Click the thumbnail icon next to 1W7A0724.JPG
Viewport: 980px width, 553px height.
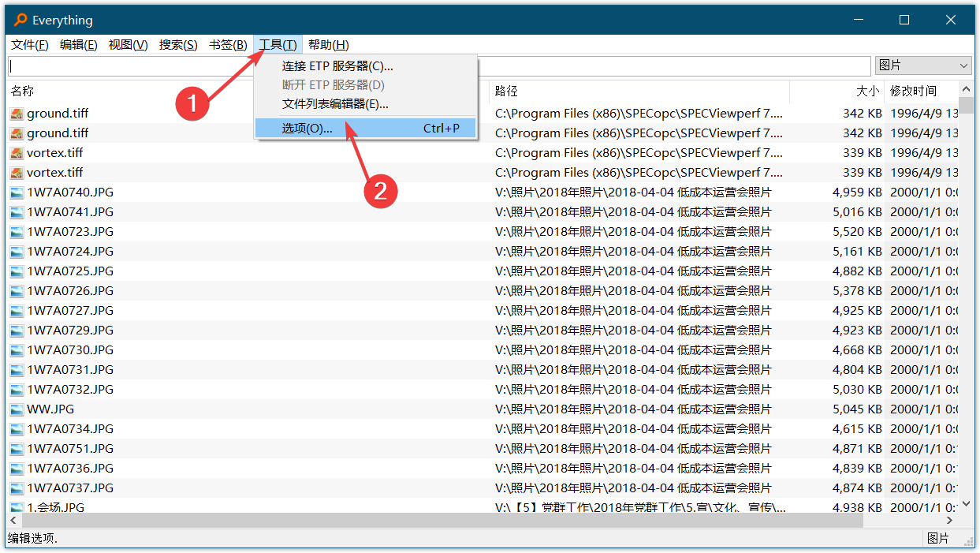[x=17, y=251]
